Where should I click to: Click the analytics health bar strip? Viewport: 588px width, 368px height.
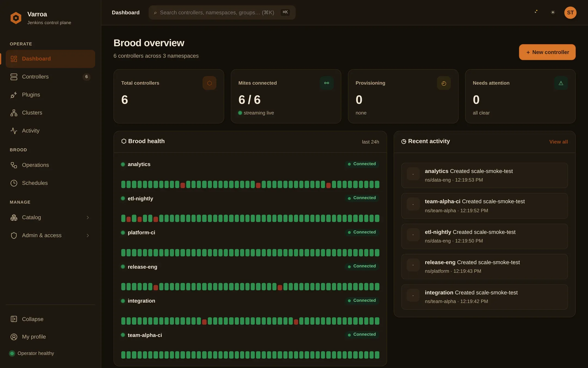tap(250, 185)
